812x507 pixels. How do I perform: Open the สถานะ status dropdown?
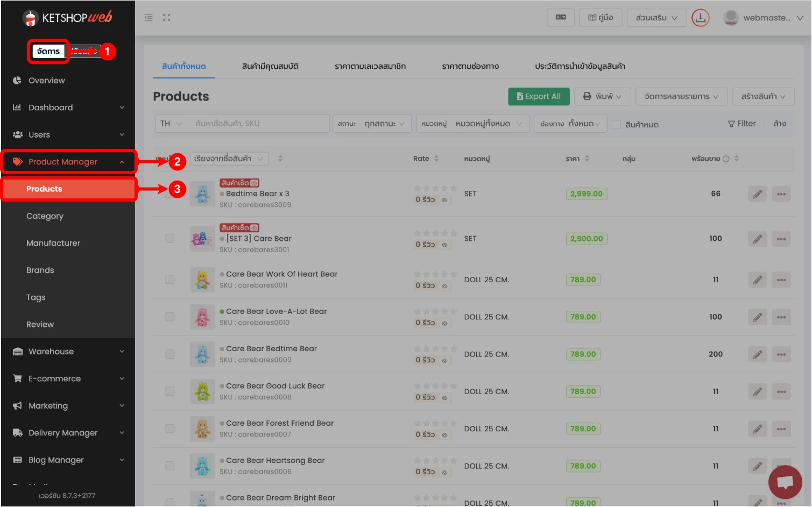coord(372,124)
